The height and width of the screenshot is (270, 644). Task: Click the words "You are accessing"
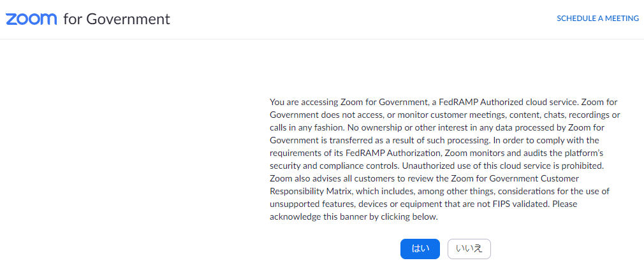(x=302, y=102)
